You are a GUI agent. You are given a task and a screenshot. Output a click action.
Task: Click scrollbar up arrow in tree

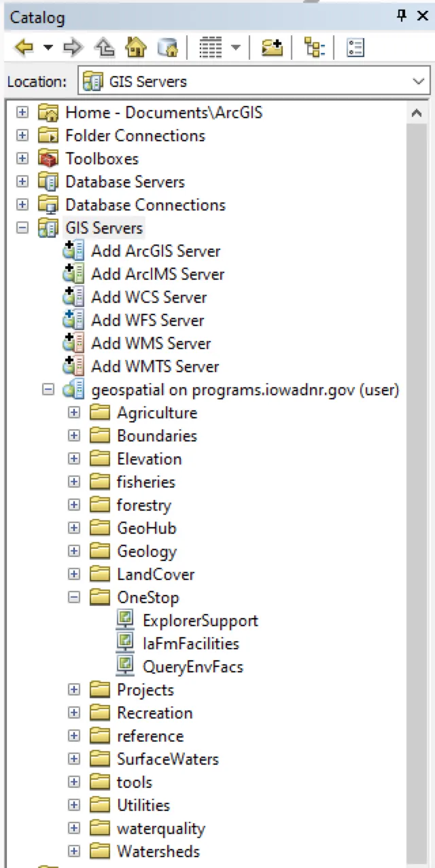417,113
